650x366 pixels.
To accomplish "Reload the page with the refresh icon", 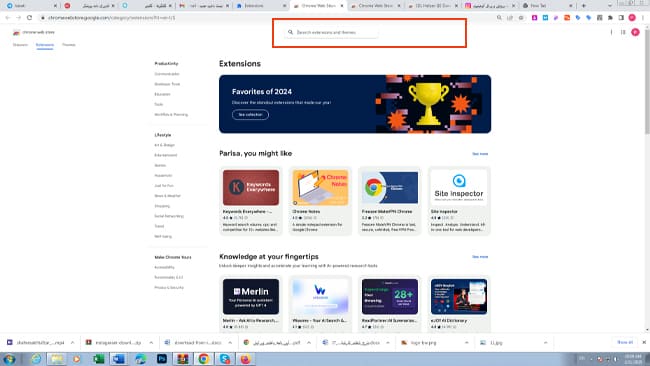I will 29,18.
